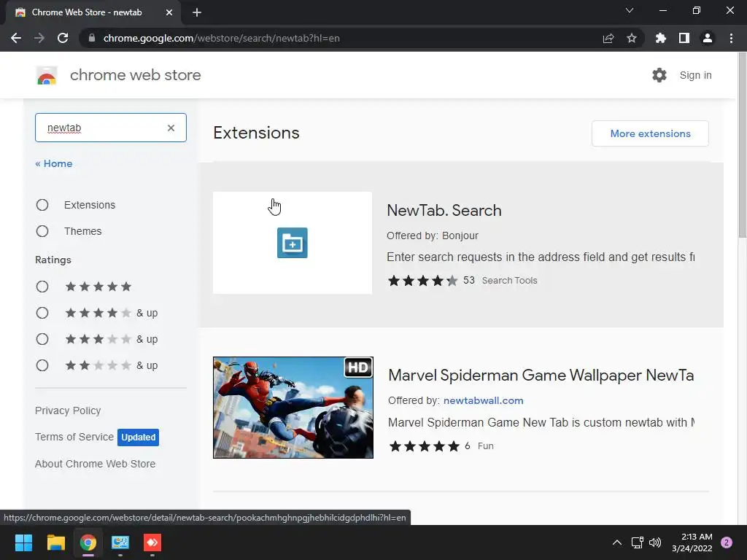Open the Windows Start menu
The width and height of the screenshot is (747, 560).
[23, 542]
